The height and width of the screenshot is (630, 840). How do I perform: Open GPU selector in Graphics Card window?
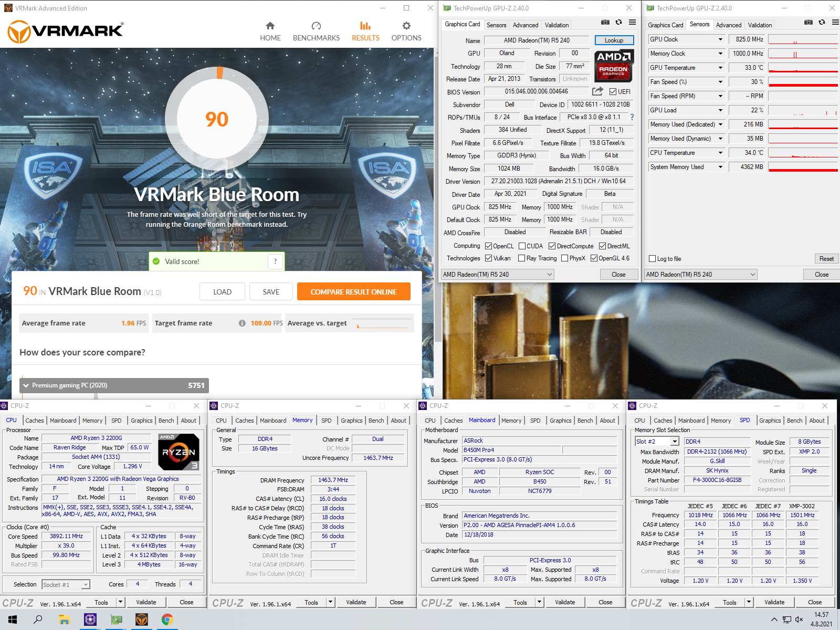click(x=497, y=275)
